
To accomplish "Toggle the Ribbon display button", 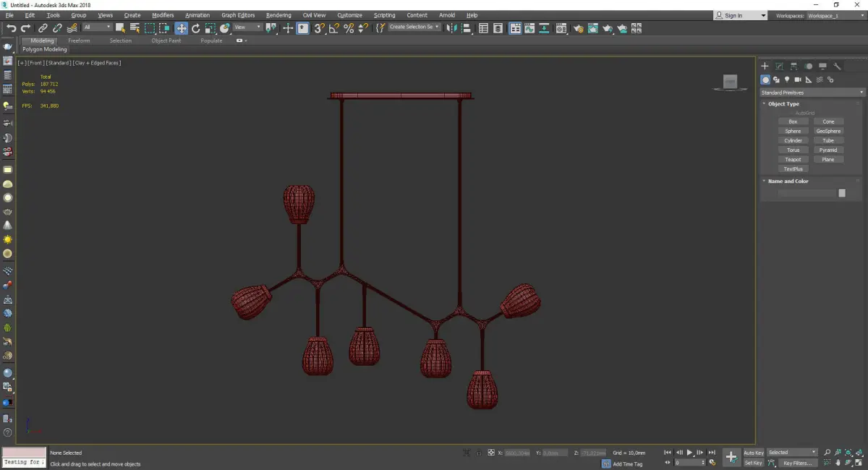I will click(x=516, y=28).
